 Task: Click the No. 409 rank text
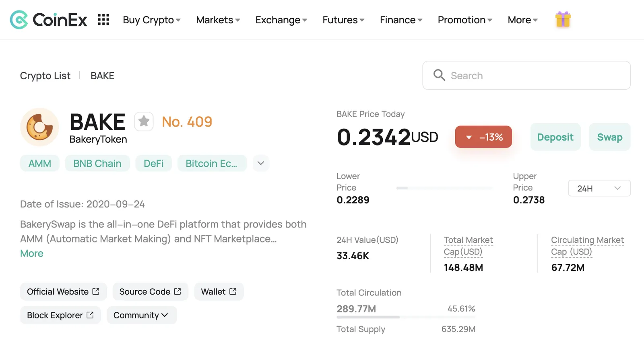[x=187, y=121]
